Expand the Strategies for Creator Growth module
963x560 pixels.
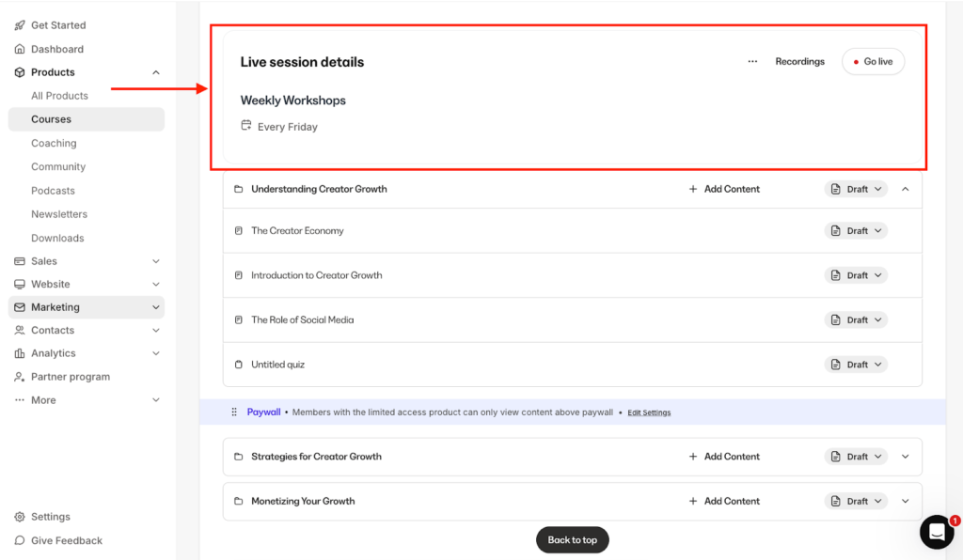906,457
